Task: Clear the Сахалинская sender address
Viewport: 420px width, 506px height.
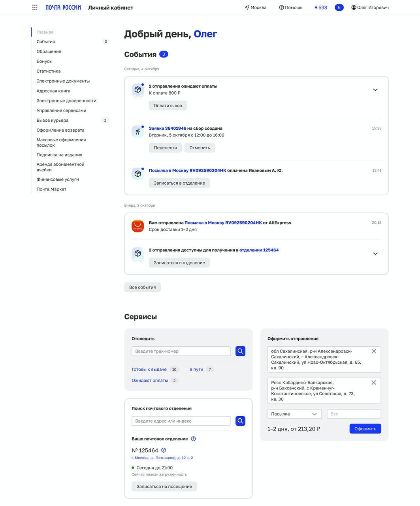Action: [x=374, y=351]
